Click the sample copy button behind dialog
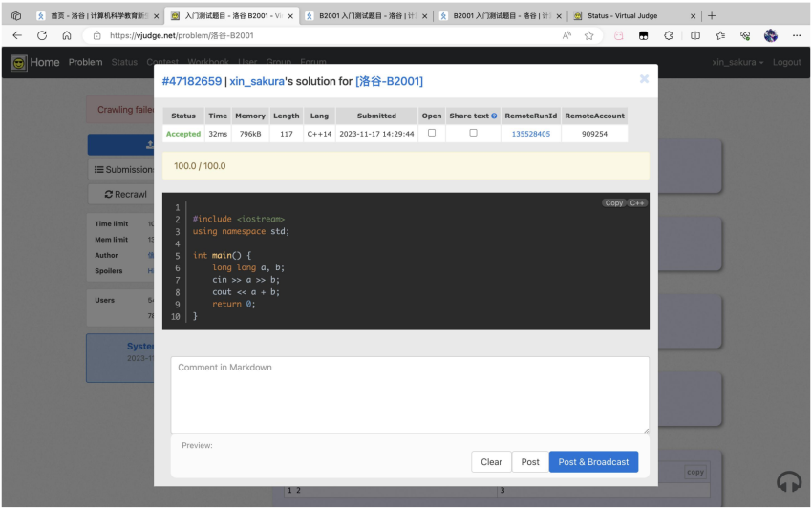Screen dimensions: 812x508 tap(694, 473)
